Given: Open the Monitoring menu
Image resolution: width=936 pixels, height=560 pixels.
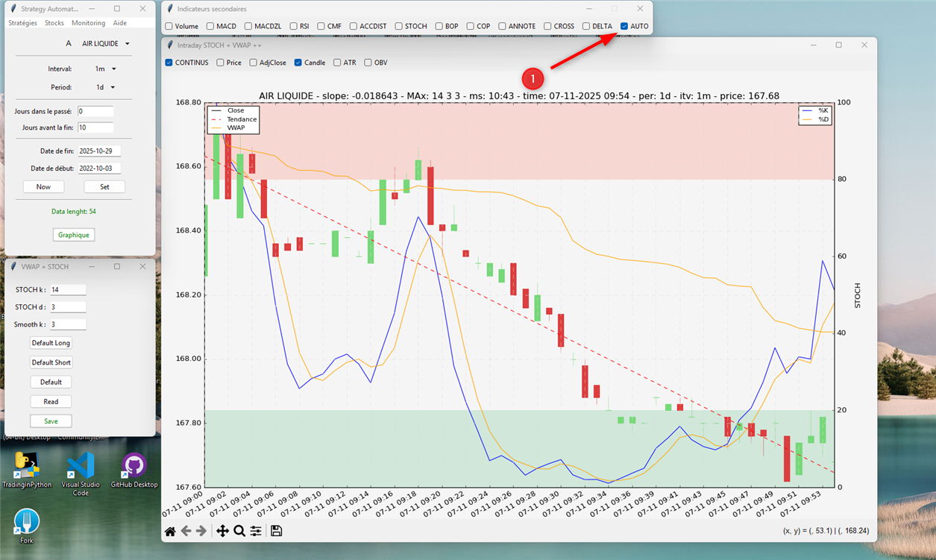Looking at the screenshot, I should pyautogui.click(x=88, y=23).
